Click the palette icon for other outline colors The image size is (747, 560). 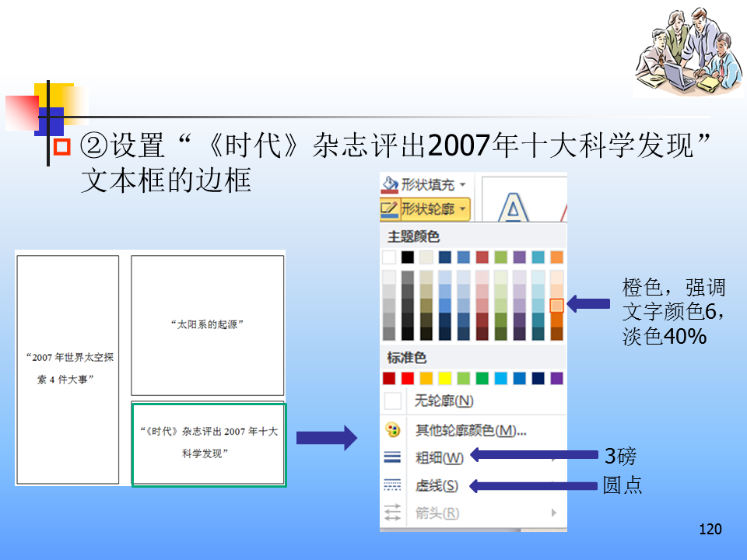(392, 430)
